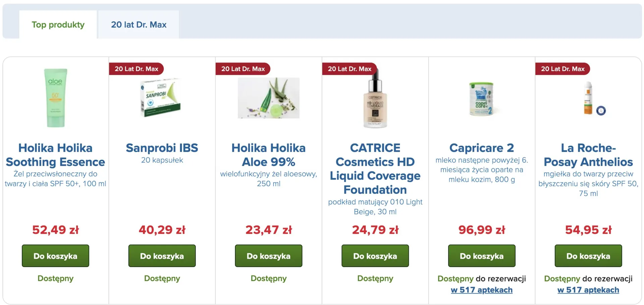Screen dimensions: 644x305
Task: Add Holika Holika Soothing Essence to cart
Action: click(x=55, y=256)
